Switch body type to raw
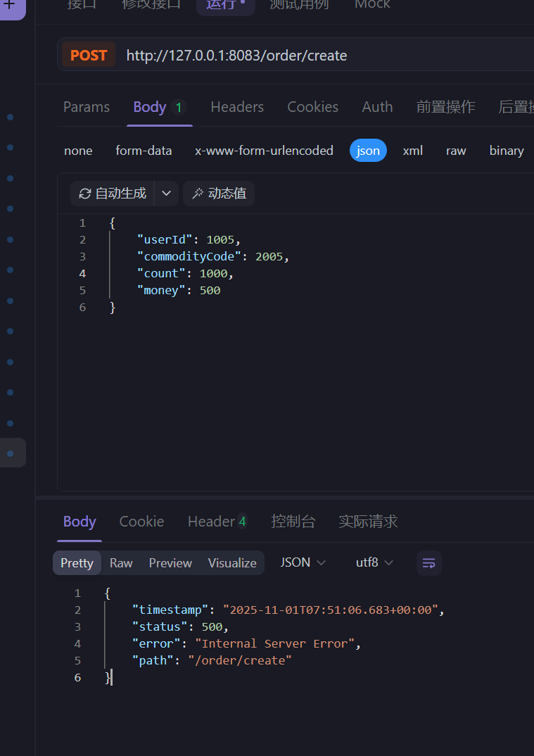This screenshot has width=534, height=756. click(456, 151)
